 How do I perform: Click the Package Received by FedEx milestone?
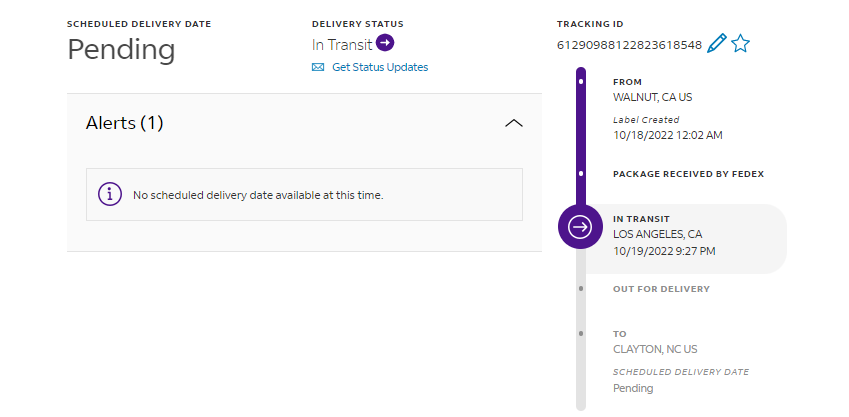coord(688,173)
